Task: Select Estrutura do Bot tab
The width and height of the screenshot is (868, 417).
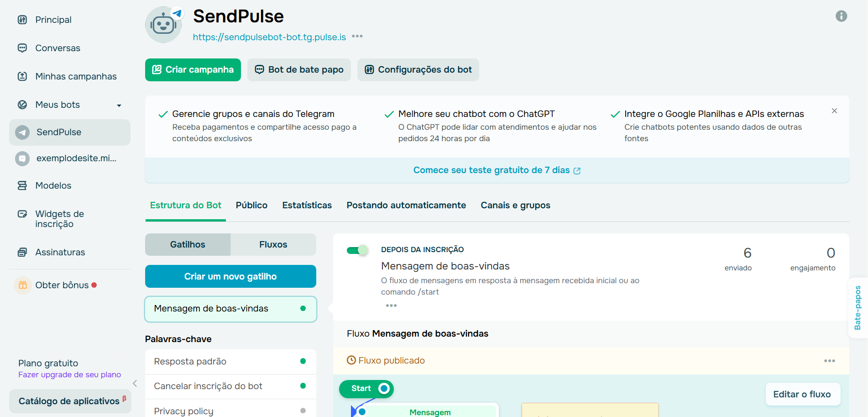Action: pyautogui.click(x=185, y=206)
